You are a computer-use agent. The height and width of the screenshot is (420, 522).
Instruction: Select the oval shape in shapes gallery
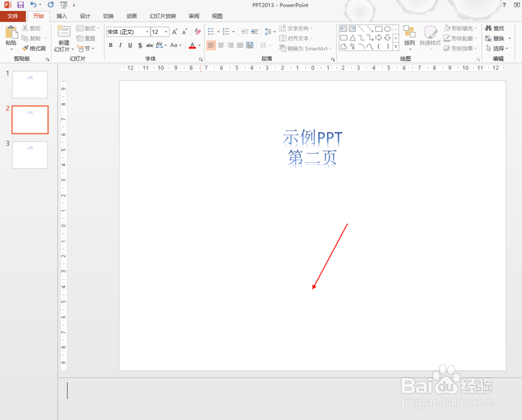(x=387, y=29)
